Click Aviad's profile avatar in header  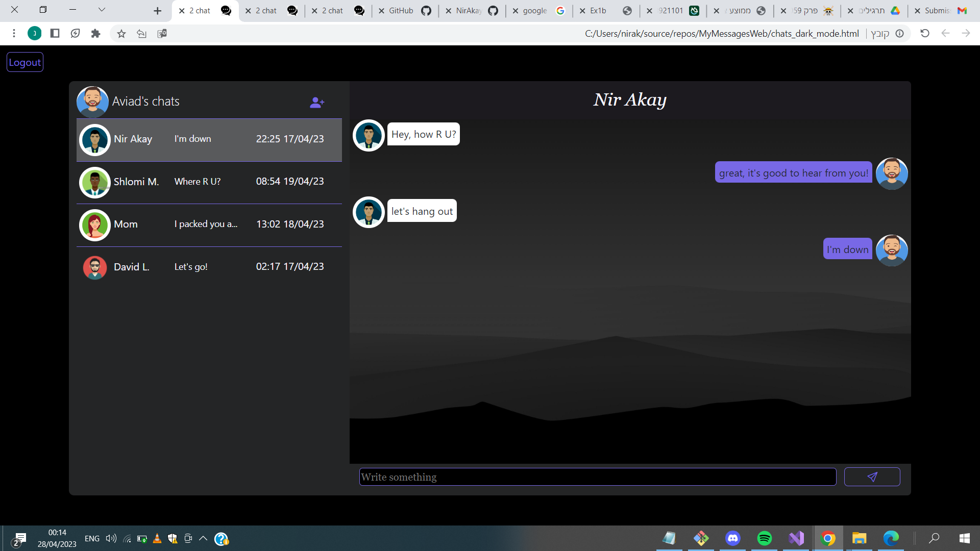point(92,102)
